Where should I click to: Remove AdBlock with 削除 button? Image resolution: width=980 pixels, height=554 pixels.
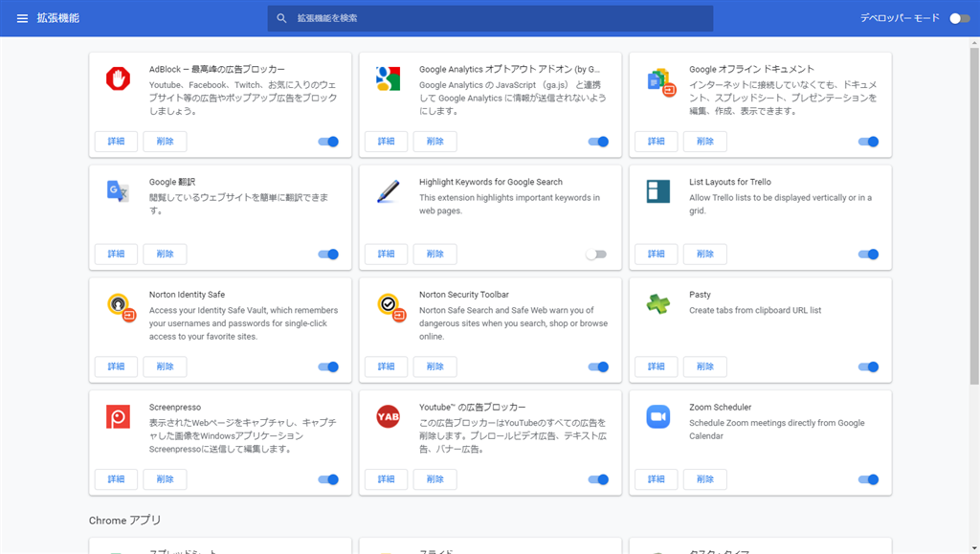click(x=165, y=142)
